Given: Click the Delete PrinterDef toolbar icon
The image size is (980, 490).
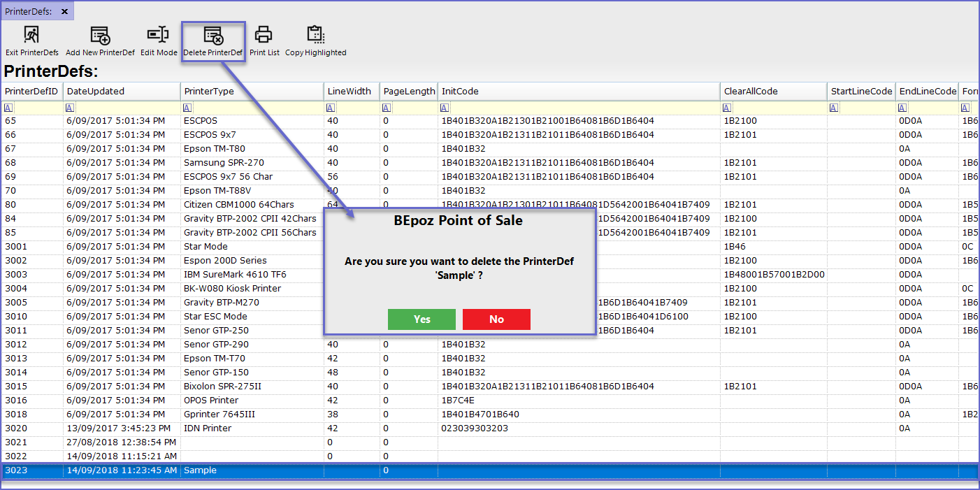Looking at the screenshot, I should pos(213,35).
